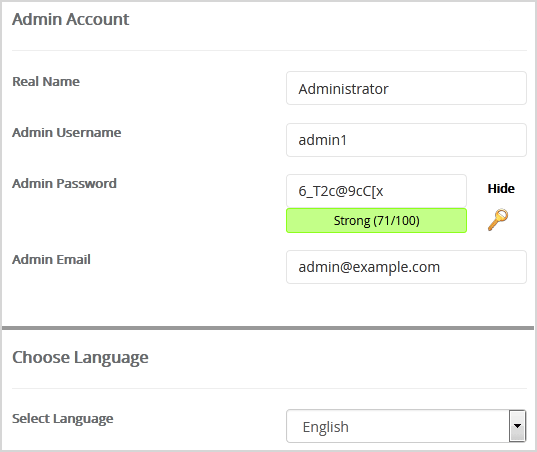This screenshot has height=452, width=537.
Task: Click the Admin Username label
Action: pos(67,133)
